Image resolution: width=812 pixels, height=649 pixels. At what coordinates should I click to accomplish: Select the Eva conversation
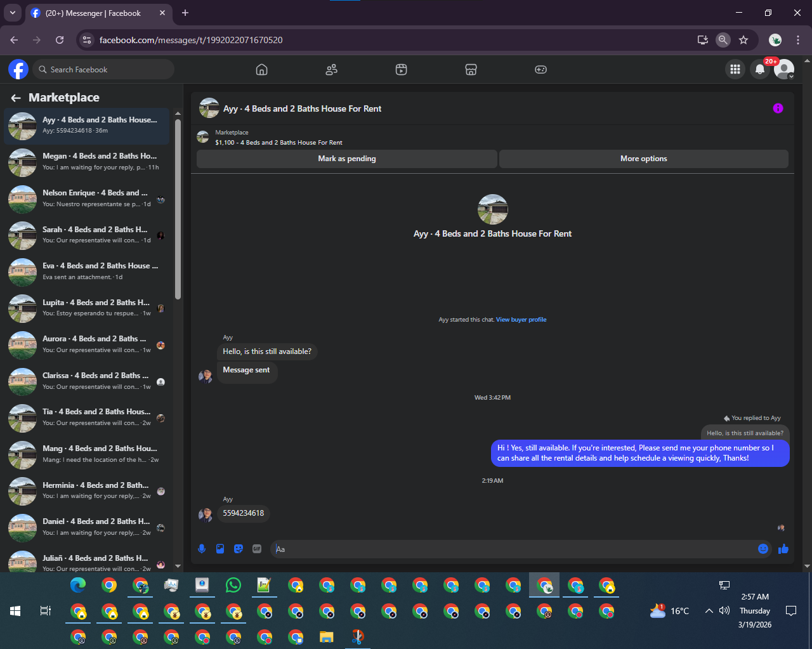[87, 272]
